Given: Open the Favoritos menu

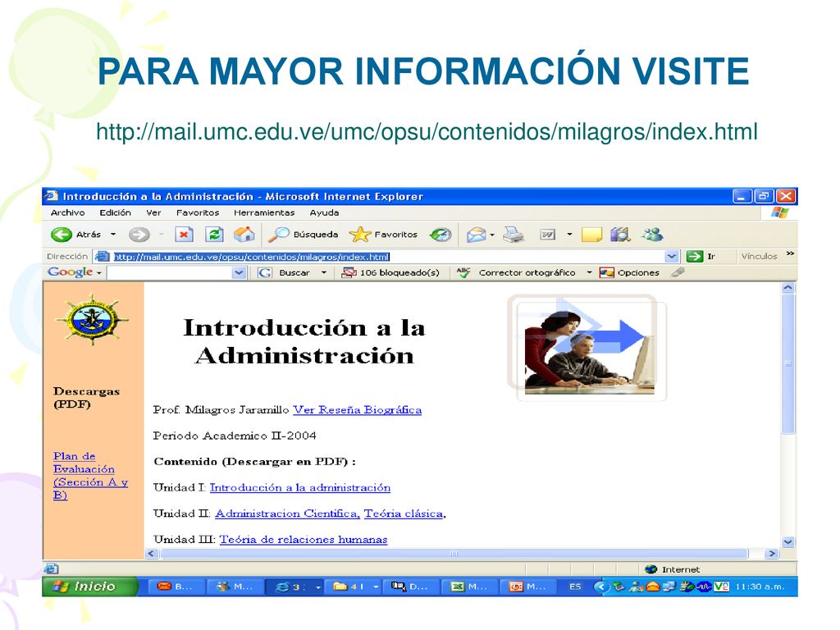Looking at the screenshot, I should click(198, 212).
